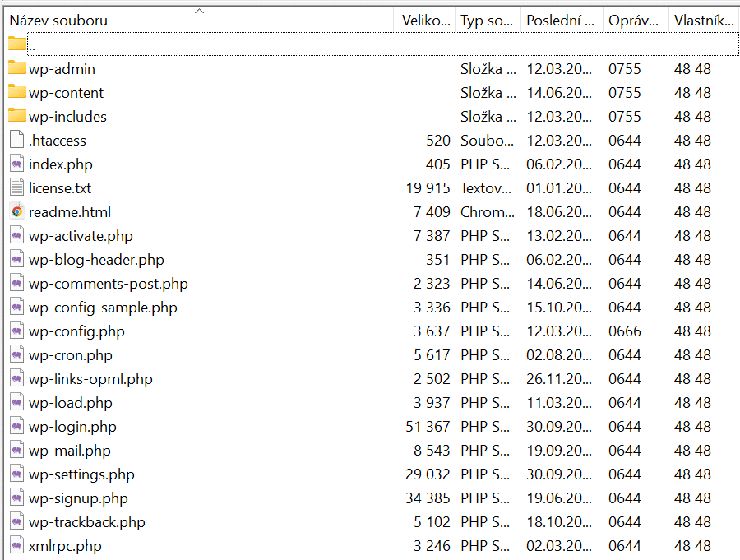Viewport: 740px width, 560px height.
Task: Select the wp-admin folder name
Action: point(62,69)
